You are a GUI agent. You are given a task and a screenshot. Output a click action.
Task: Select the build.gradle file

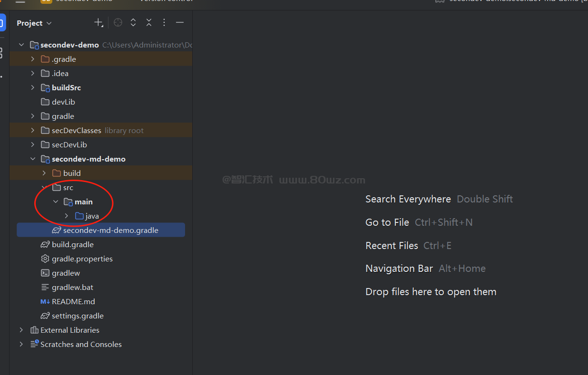[72, 244]
